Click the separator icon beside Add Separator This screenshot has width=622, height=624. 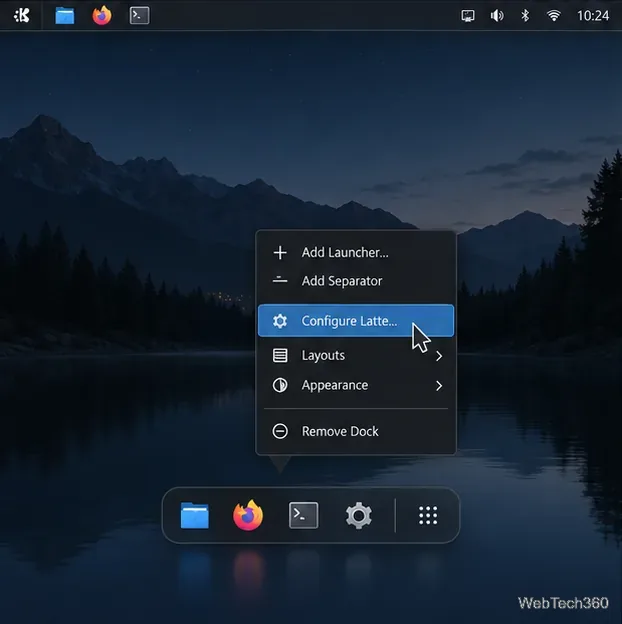pyautogui.click(x=280, y=280)
